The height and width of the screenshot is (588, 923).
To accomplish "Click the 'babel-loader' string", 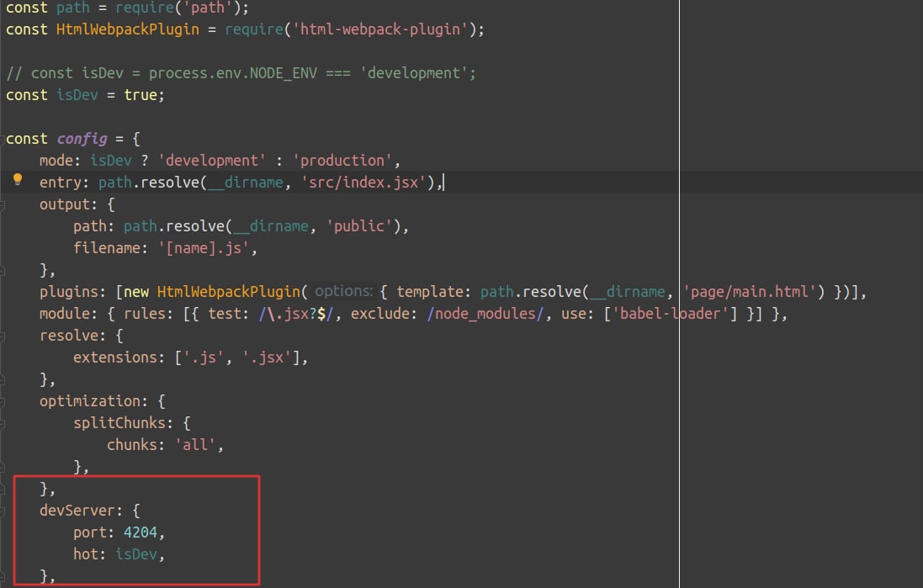I will tap(671, 314).
